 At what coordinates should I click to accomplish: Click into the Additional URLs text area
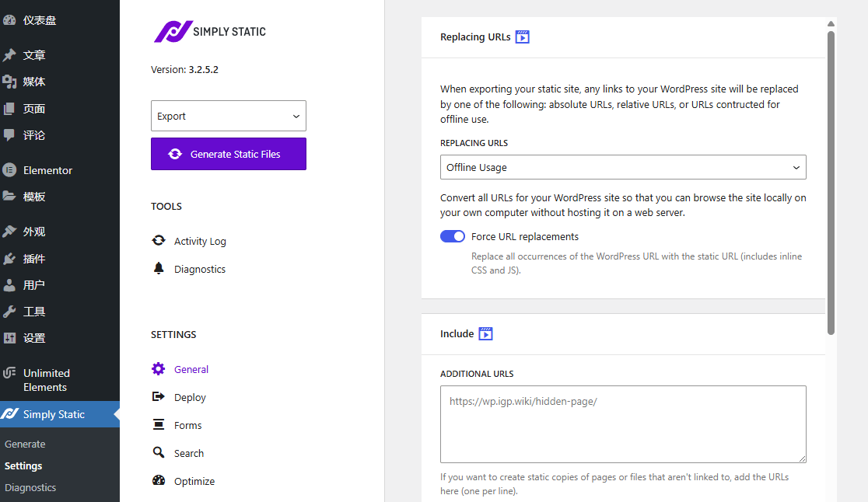tap(622, 424)
